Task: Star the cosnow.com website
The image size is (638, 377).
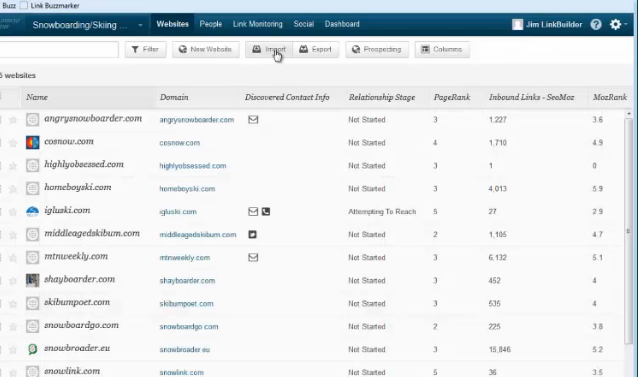Action: (13, 143)
